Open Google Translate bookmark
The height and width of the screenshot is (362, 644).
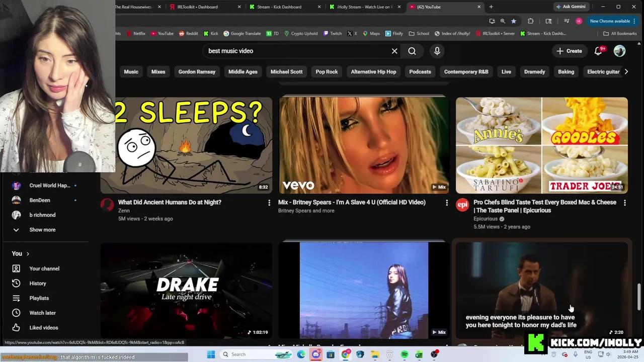click(x=242, y=34)
